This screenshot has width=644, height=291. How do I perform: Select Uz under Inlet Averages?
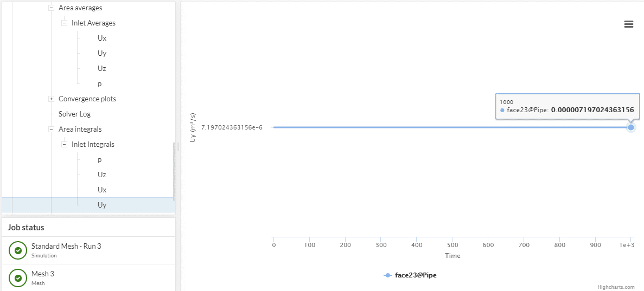(102, 69)
